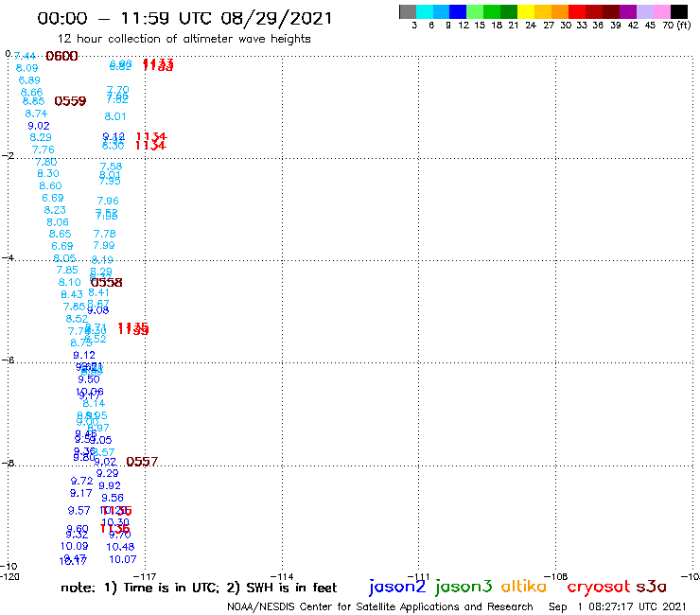Click the wave height value '9.50'

(x=89, y=379)
